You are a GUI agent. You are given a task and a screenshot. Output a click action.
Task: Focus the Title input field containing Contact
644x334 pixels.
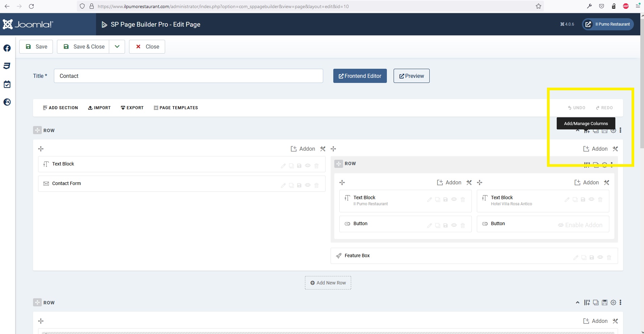point(188,76)
